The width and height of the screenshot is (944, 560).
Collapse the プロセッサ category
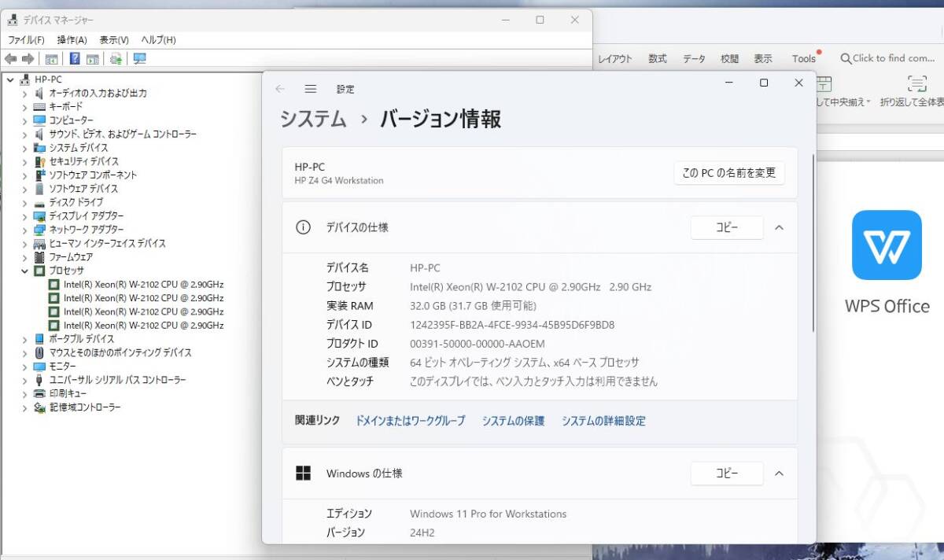[x=24, y=271]
